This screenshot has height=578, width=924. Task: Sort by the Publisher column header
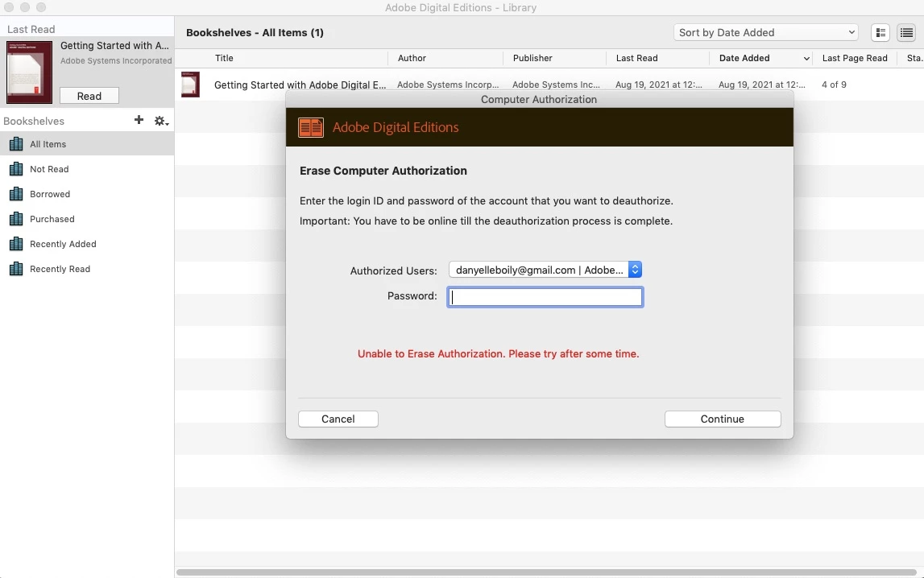click(x=532, y=58)
